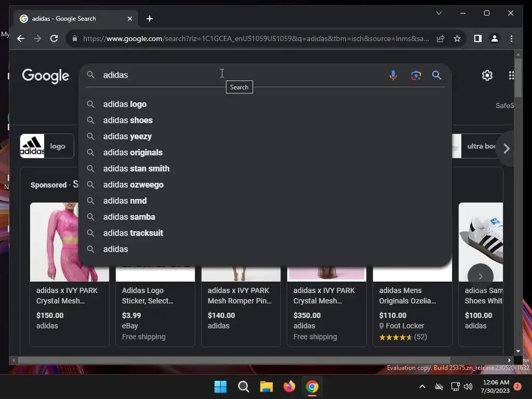Pick the adidas stan smith suggestion
Image resolution: width=532 pixels, height=399 pixels.
click(265, 169)
